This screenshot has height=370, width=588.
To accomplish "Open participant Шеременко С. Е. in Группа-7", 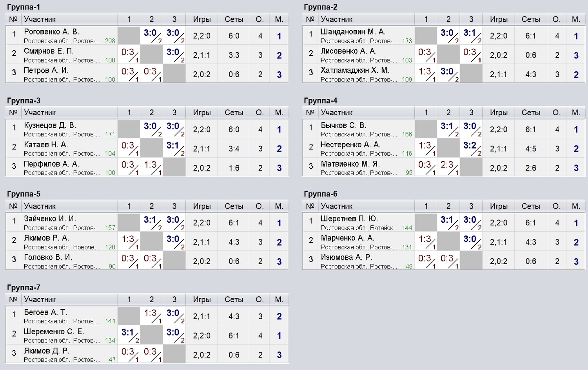I will (54, 332).
